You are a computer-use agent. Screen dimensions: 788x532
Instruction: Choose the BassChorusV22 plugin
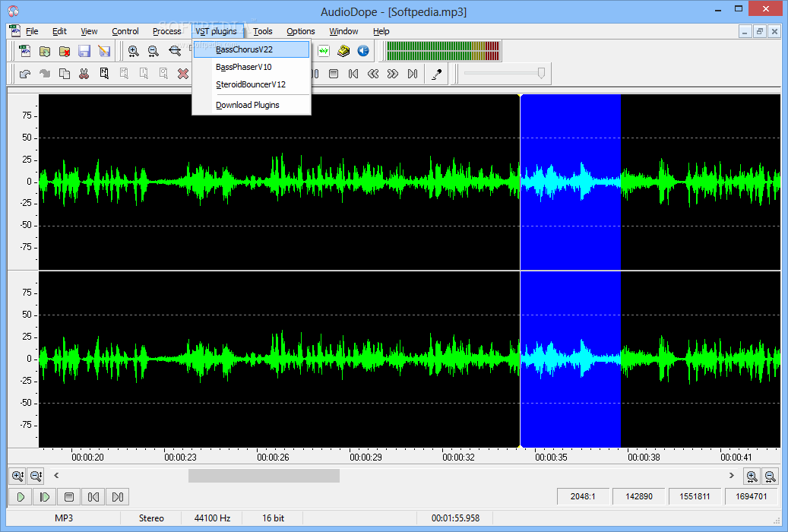[x=252, y=49]
